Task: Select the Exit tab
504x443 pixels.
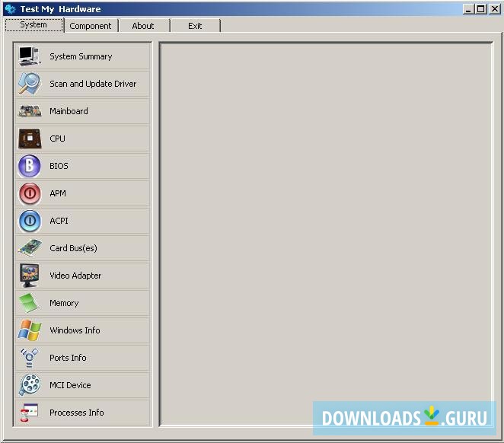Action: click(195, 26)
